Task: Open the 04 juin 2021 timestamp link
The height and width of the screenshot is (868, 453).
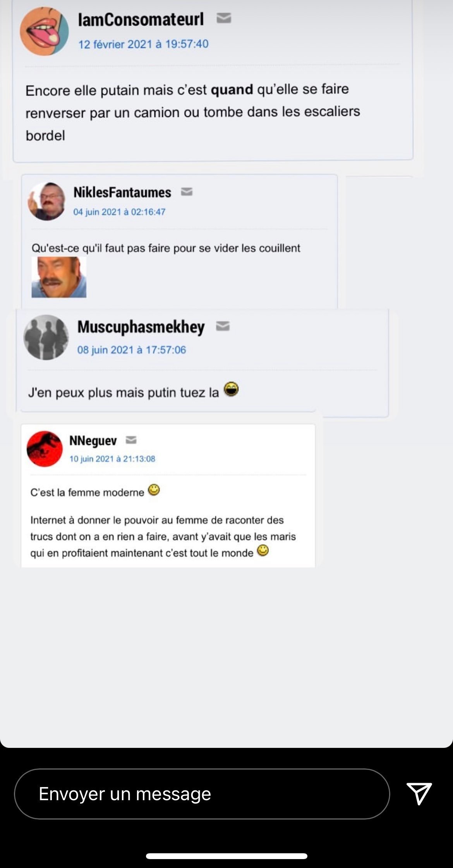Action: 119,212
